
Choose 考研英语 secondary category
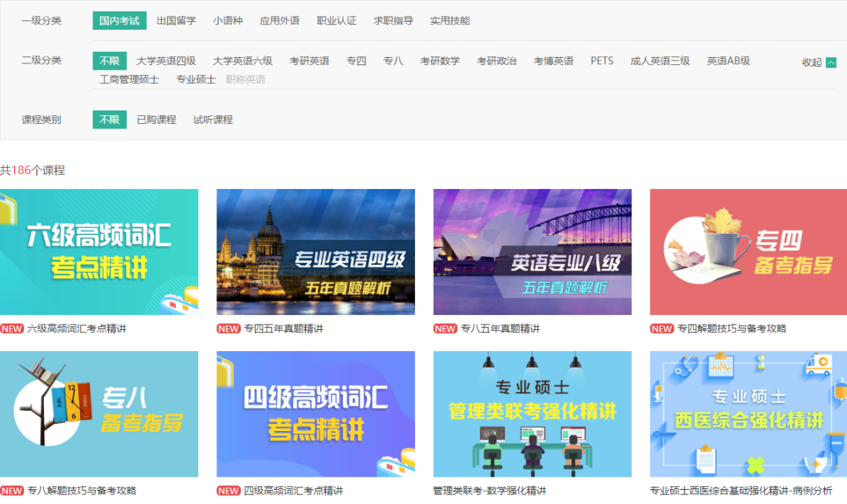[x=309, y=61]
